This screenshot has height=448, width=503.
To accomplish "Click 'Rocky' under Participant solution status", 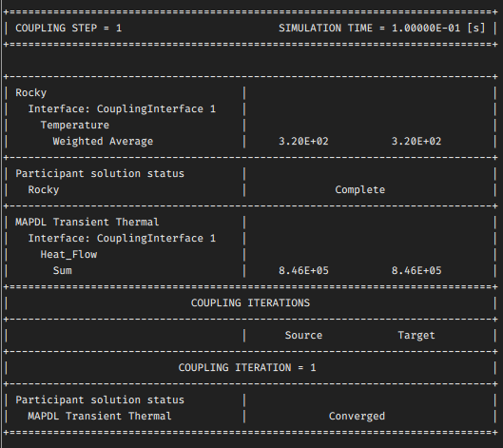I will pos(44,190).
